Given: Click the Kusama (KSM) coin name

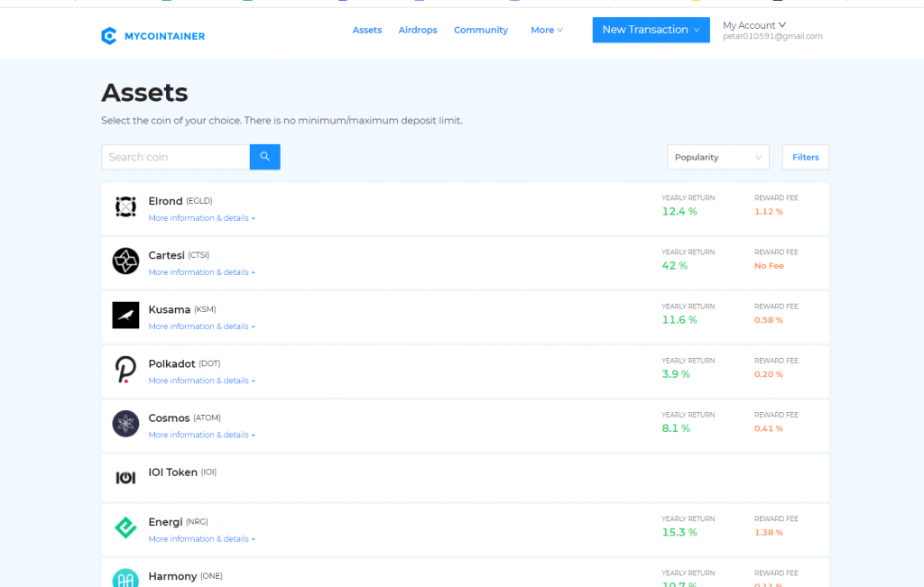Looking at the screenshot, I should (x=182, y=309).
